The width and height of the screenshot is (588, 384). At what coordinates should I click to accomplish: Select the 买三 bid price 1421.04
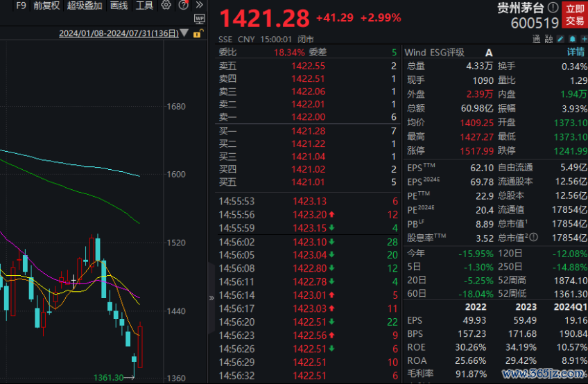[x=309, y=157]
